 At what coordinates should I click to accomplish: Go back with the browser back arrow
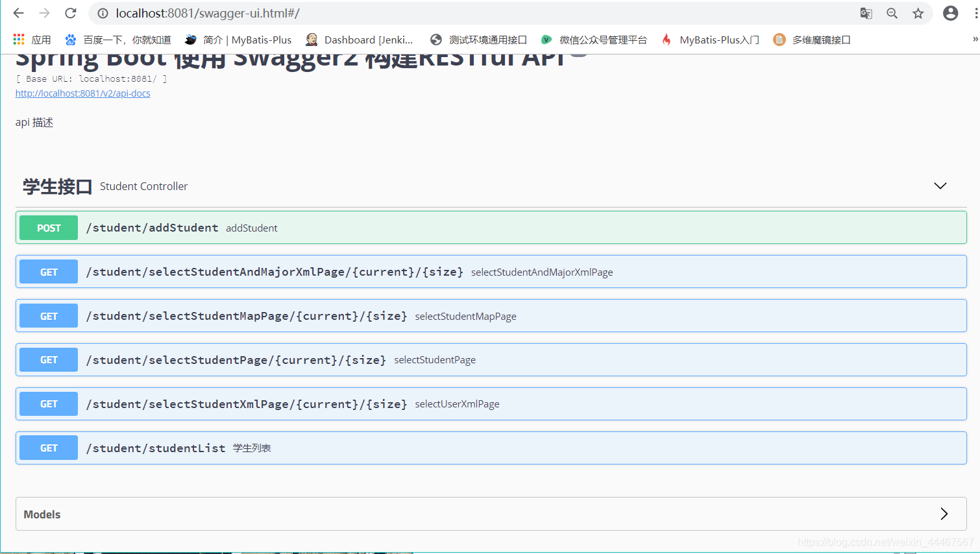pyautogui.click(x=18, y=13)
